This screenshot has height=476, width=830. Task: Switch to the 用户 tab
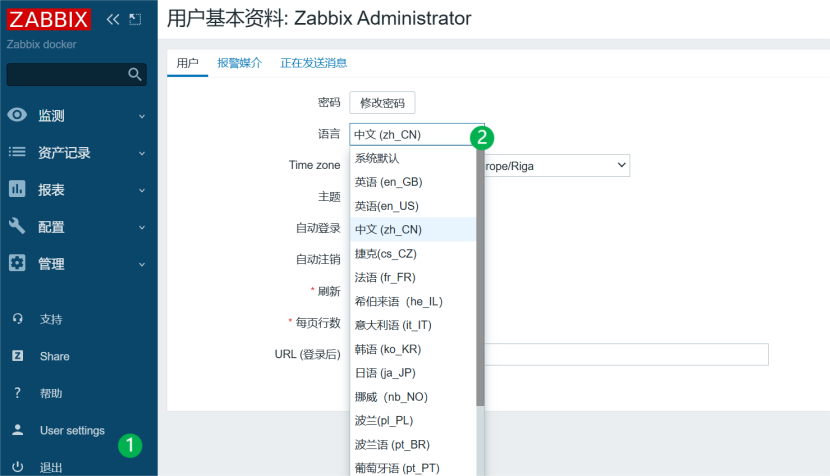point(187,63)
